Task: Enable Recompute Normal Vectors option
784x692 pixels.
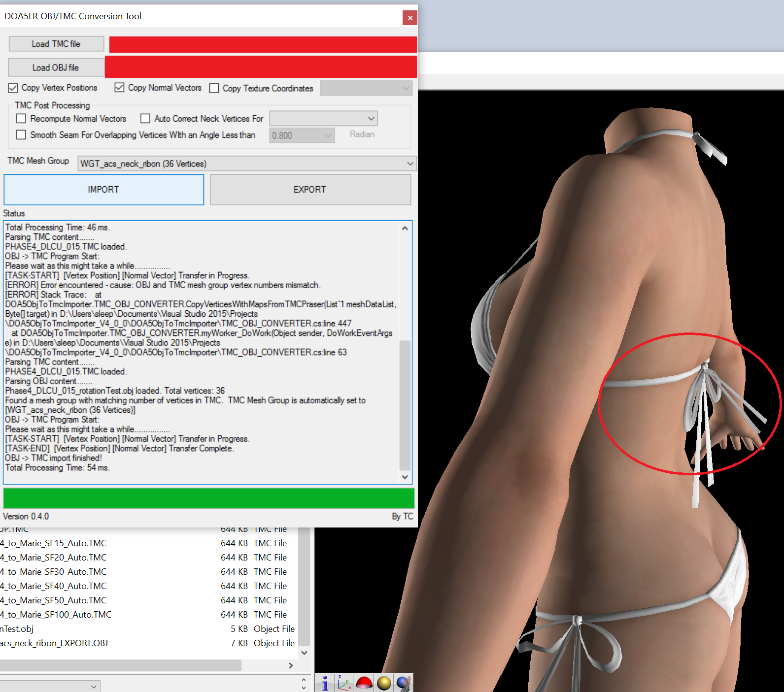Action: [x=21, y=119]
